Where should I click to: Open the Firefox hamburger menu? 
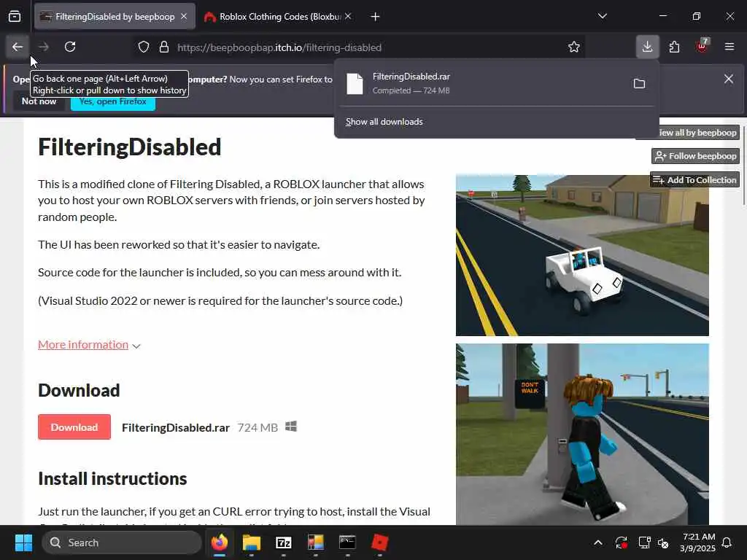click(729, 47)
